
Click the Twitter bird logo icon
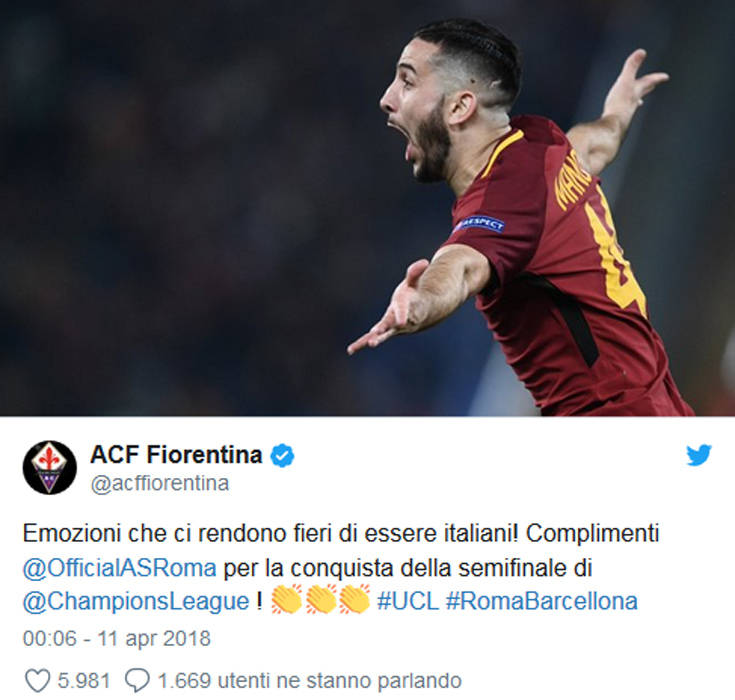point(699,455)
